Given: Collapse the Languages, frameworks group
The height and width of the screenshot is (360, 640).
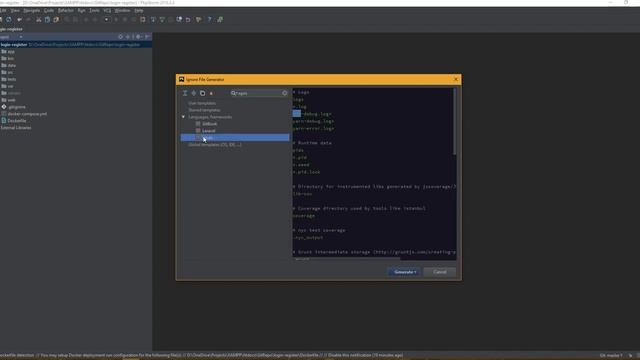Looking at the screenshot, I should 183,117.
